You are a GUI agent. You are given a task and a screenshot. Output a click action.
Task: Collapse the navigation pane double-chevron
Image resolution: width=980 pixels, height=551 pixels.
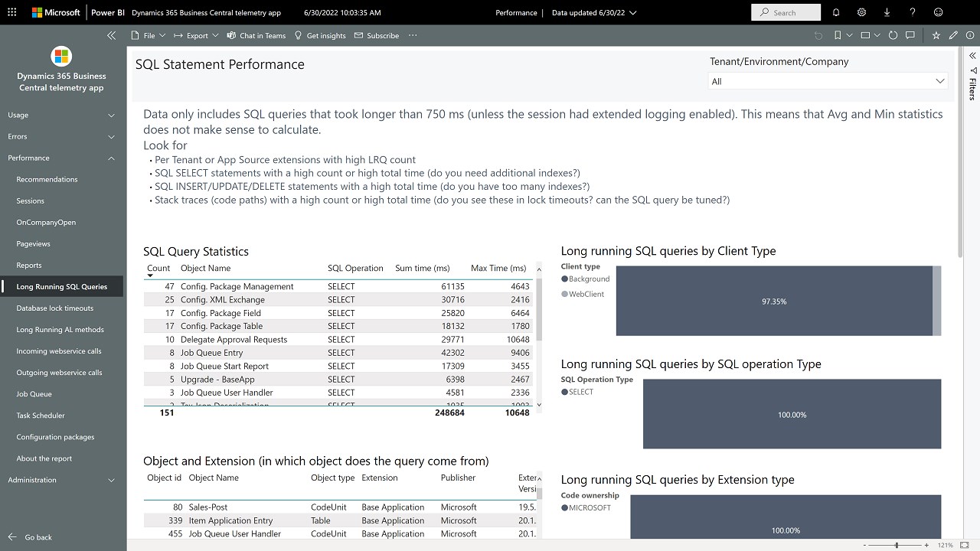pyautogui.click(x=112, y=35)
